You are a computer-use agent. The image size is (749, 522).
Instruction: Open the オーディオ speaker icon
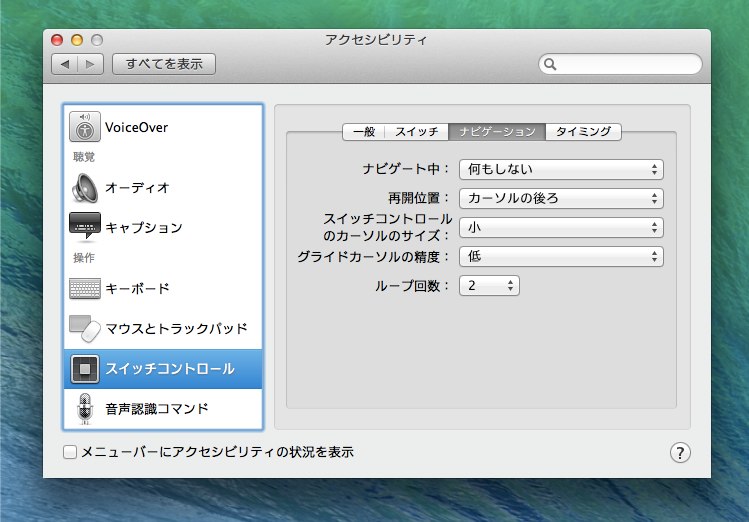click(85, 188)
